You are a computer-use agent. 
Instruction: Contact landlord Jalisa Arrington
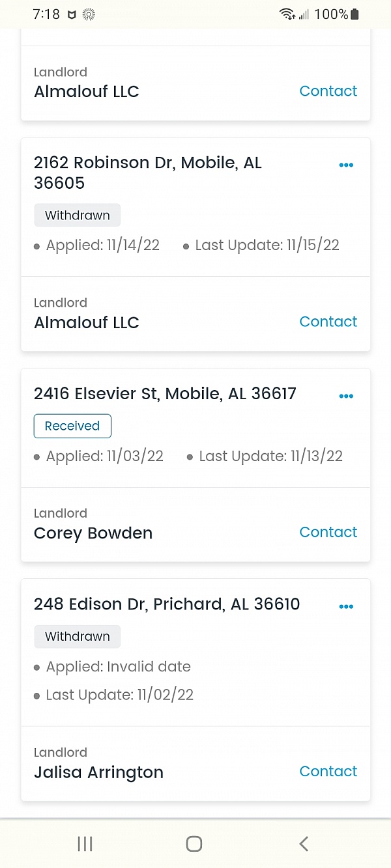tap(328, 771)
